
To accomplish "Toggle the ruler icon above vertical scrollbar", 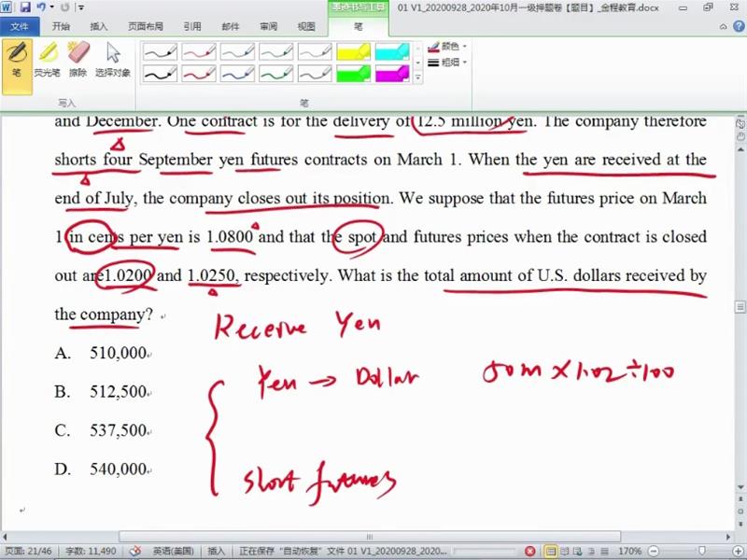I will pyautogui.click(x=740, y=124).
